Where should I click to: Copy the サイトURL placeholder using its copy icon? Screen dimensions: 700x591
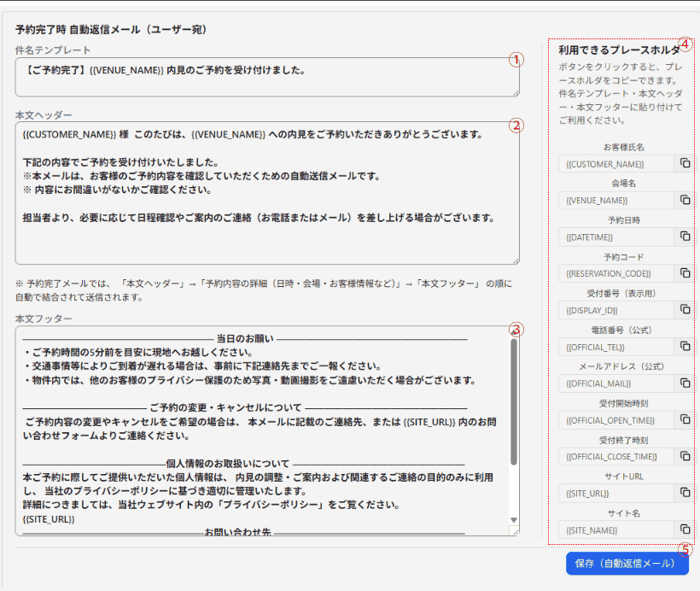pos(685,493)
